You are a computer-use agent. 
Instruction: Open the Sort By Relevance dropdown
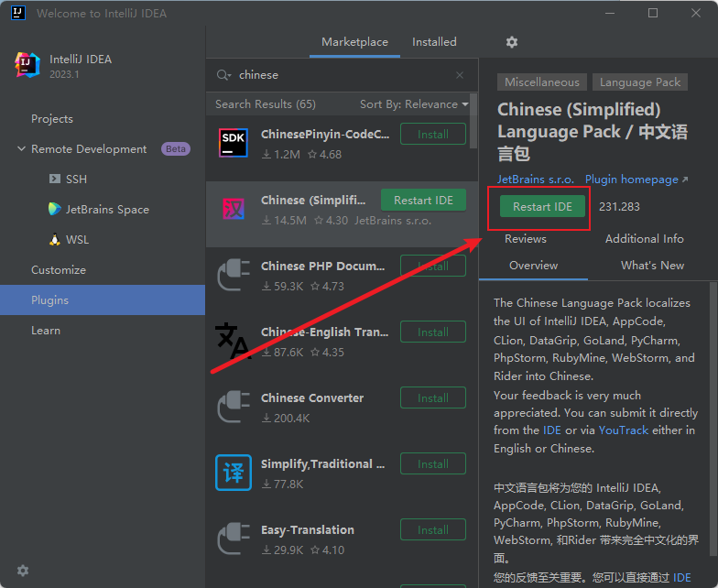pyautogui.click(x=414, y=104)
